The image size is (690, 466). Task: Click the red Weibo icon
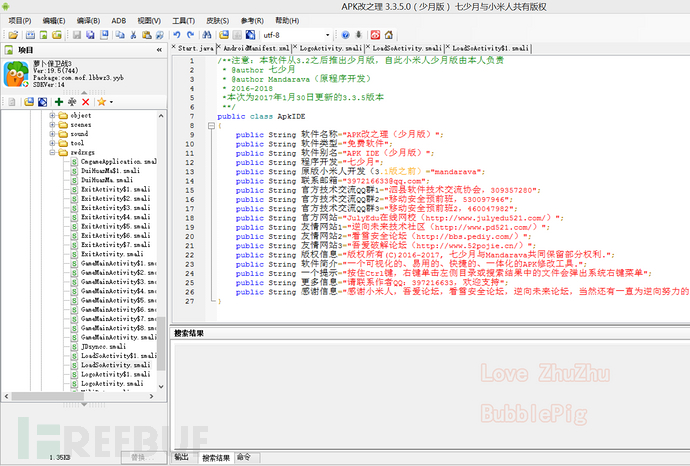[x=375, y=35]
